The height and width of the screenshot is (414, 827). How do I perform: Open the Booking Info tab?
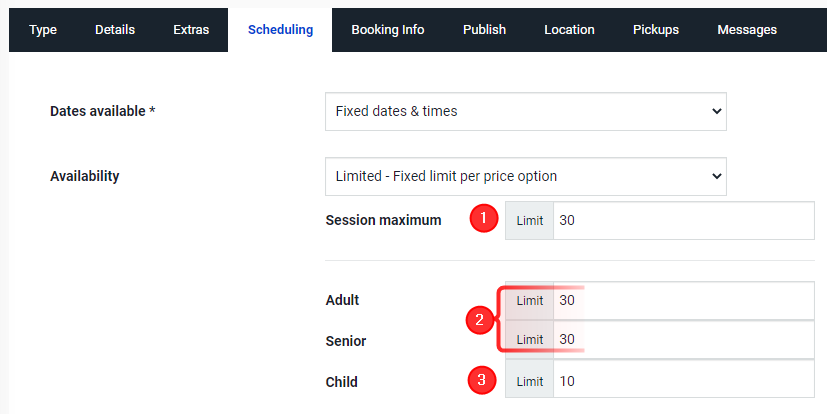(x=388, y=30)
